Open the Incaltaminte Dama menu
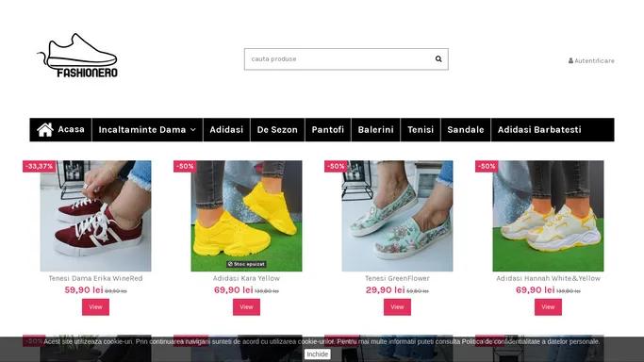 [147, 130]
